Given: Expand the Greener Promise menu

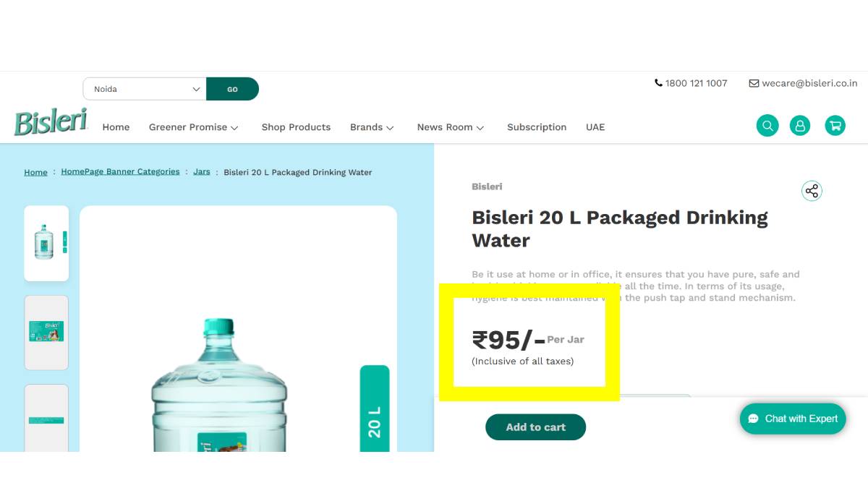Looking at the screenshot, I should point(193,127).
